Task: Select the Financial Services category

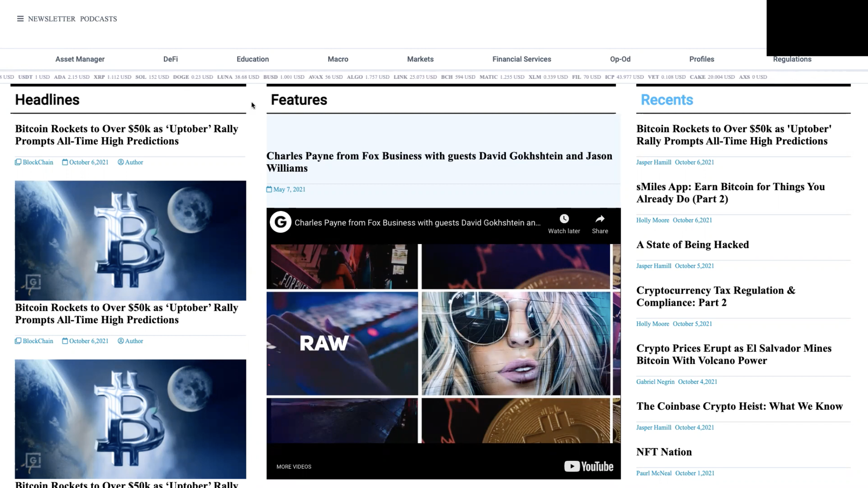Action: pyautogui.click(x=522, y=59)
